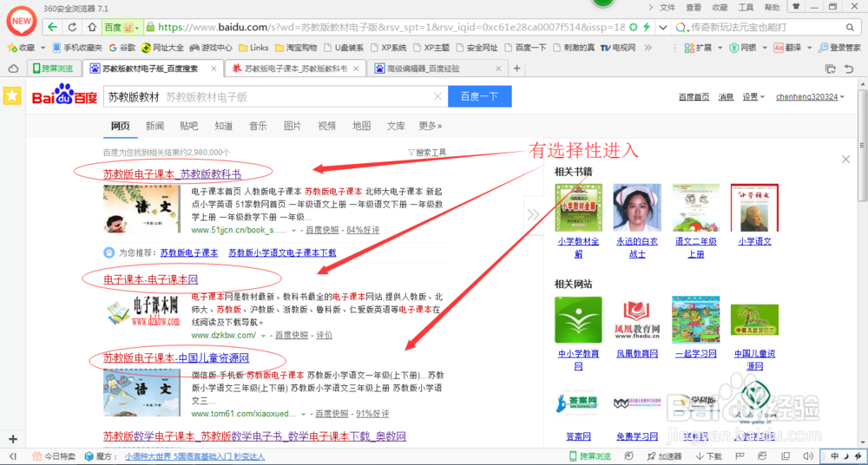Click the browser back arrow button
Viewport: 868px width, 465px height.
point(53,27)
